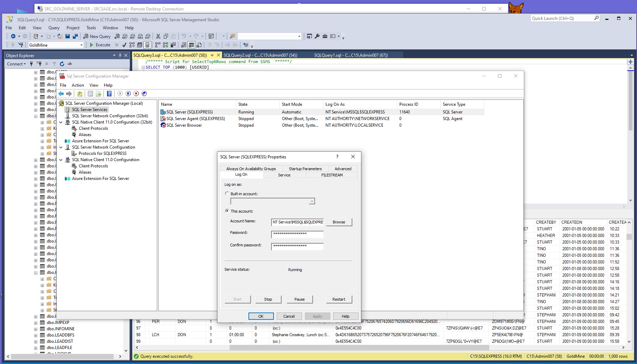Collapse the SQL Server Network Configuration node

[x=61, y=147]
